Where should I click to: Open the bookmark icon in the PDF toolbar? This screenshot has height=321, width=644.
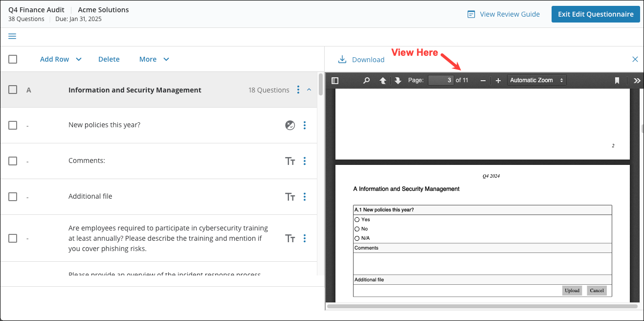pyautogui.click(x=617, y=80)
